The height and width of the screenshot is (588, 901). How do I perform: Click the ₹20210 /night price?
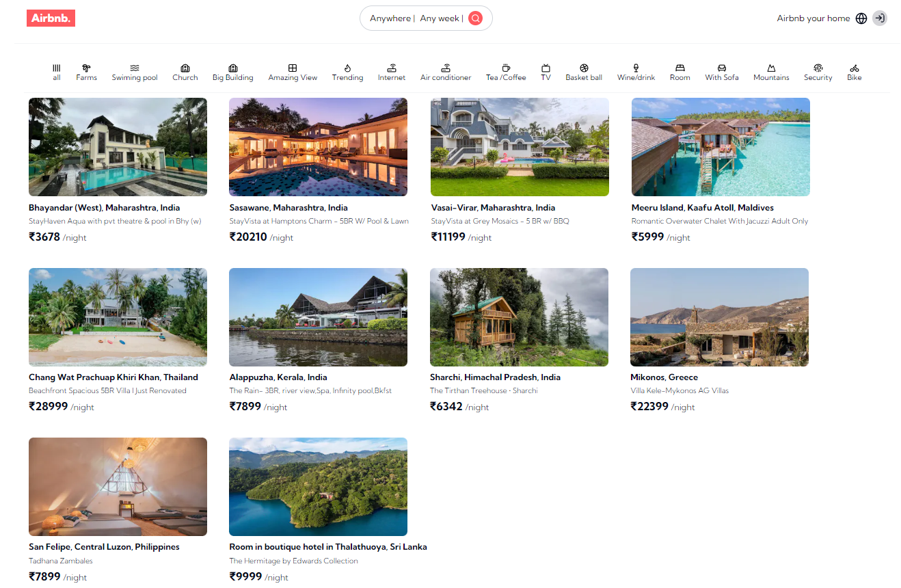[261, 237]
